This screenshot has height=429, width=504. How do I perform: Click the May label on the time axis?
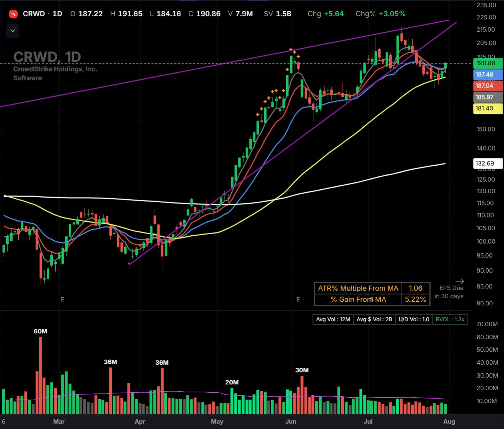pyautogui.click(x=217, y=421)
